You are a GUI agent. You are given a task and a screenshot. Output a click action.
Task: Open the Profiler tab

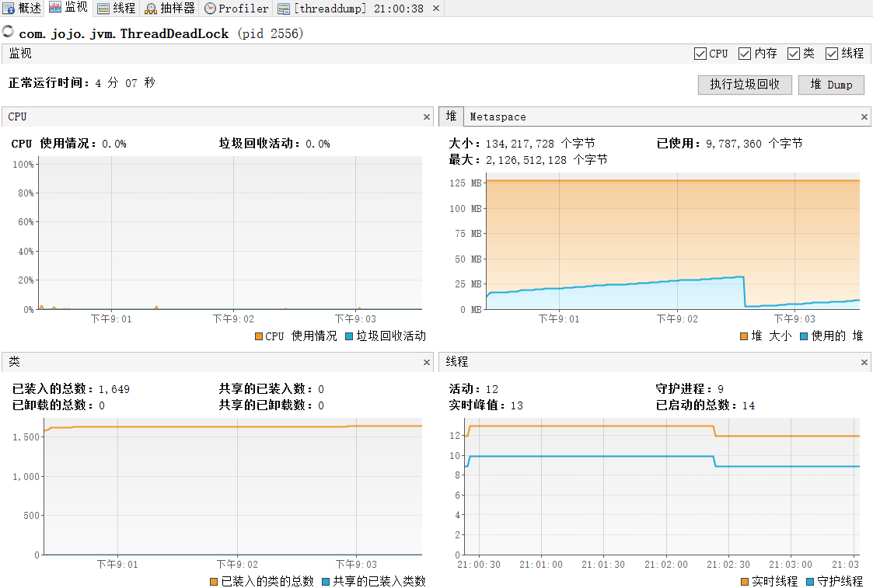236,9
